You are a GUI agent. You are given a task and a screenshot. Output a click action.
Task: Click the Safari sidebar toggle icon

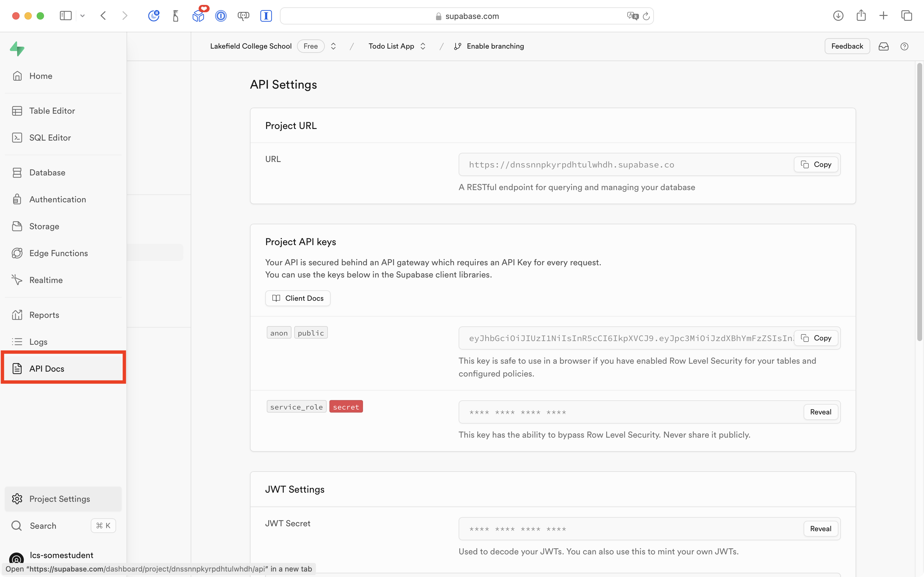(x=66, y=16)
